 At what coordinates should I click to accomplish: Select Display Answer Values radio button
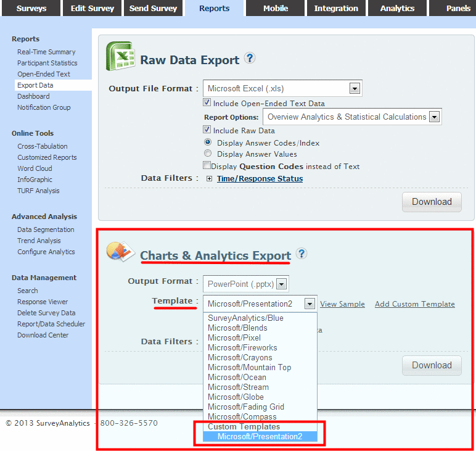pos(208,154)
